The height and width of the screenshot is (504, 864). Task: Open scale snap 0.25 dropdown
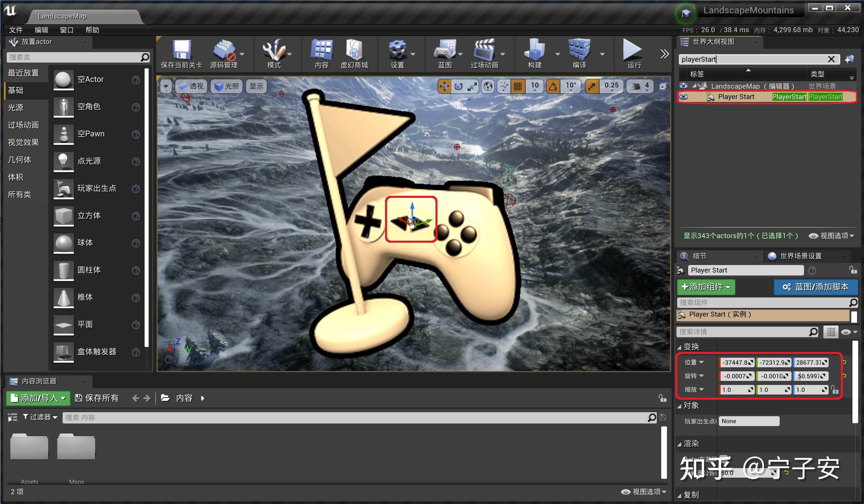pos(612,86)
